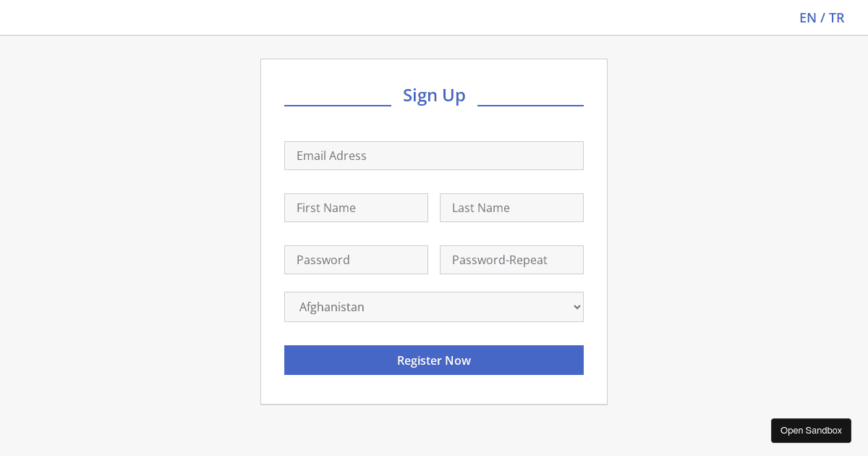Click the Register Now label text
The height and width of the screenshot is (456, 868).
point(434,360)
